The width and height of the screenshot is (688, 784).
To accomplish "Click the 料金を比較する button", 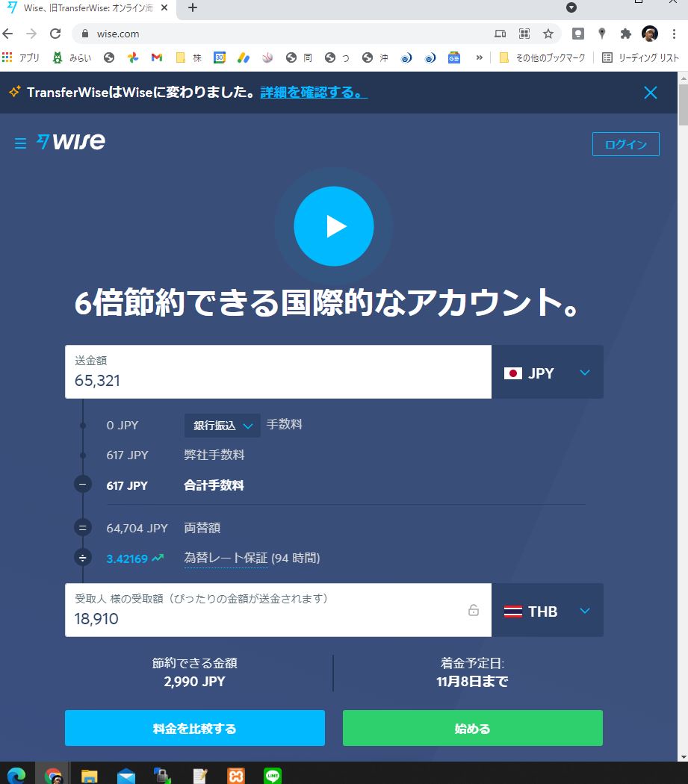I will (195, 728).
